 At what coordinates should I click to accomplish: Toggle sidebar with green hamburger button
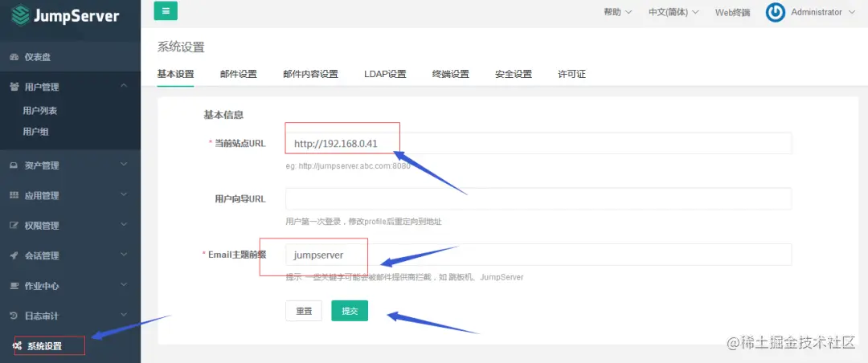(x=166, y=11)
